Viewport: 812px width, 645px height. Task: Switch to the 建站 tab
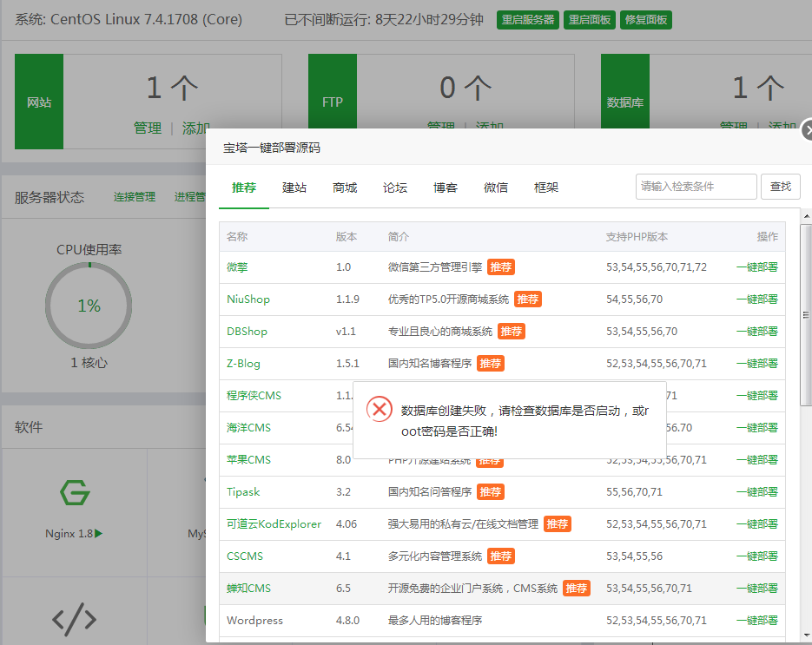[x=294, y=187]
